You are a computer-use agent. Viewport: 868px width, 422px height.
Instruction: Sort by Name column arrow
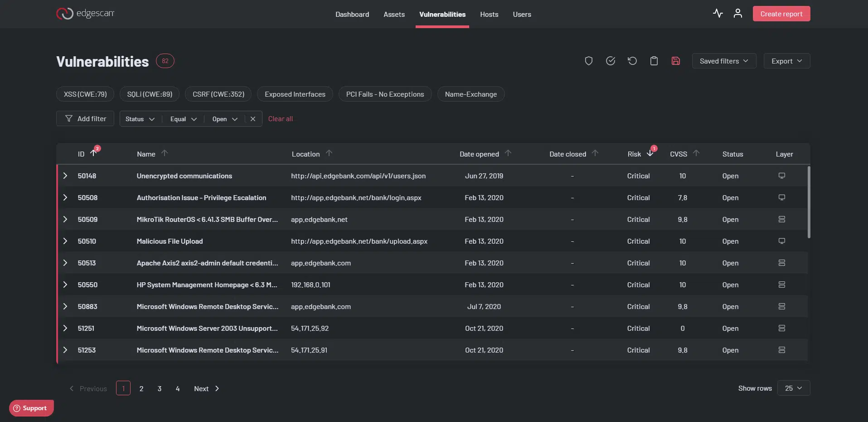(165, 153)
